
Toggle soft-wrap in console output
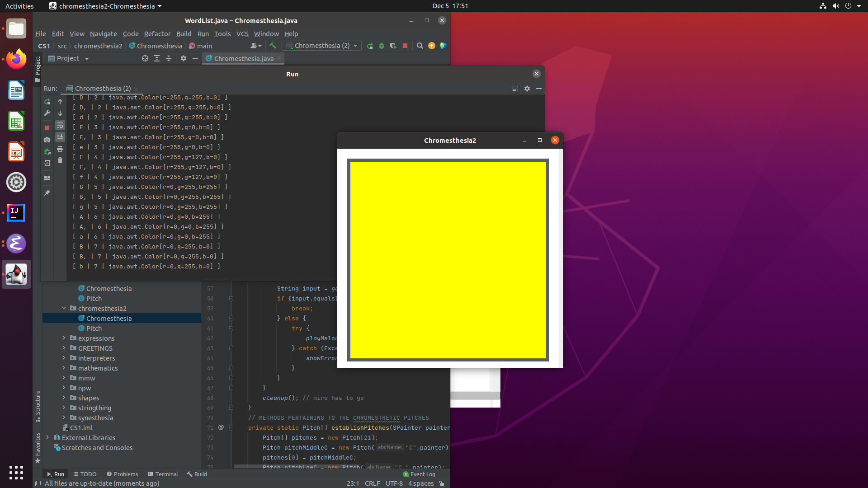point(60,125)
